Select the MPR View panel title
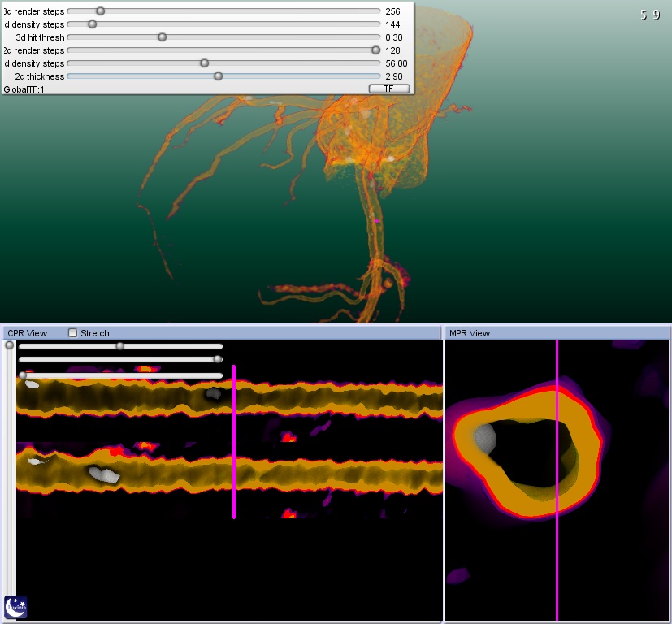The height and width of the screenshot is (624, 672). 470,333
